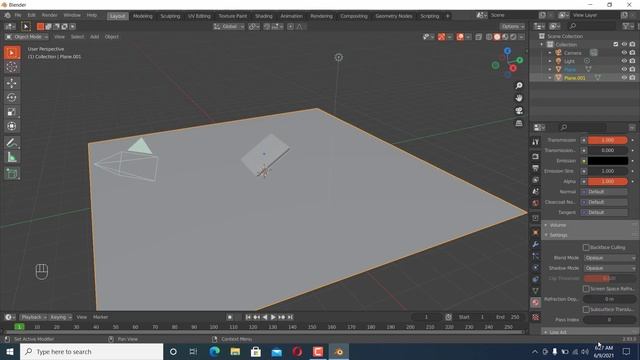This screenshot has height=360, width=640.
Task: Click the Windows search box
Action: coord(91,351)
